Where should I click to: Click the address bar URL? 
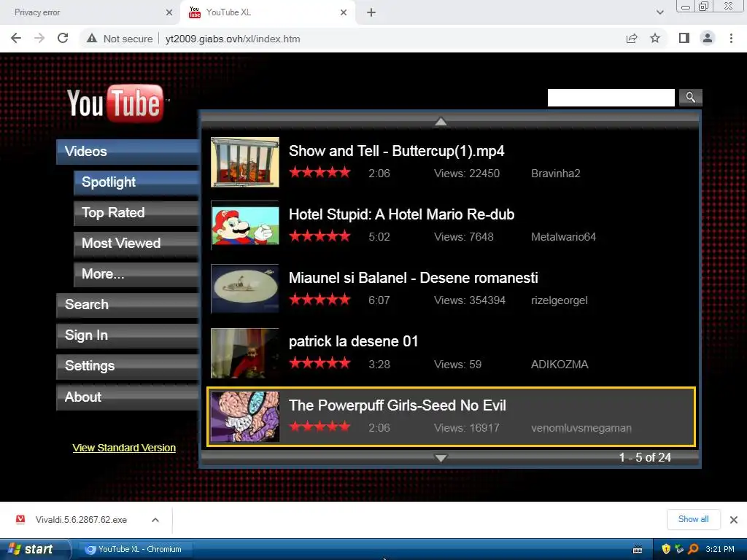233,39
